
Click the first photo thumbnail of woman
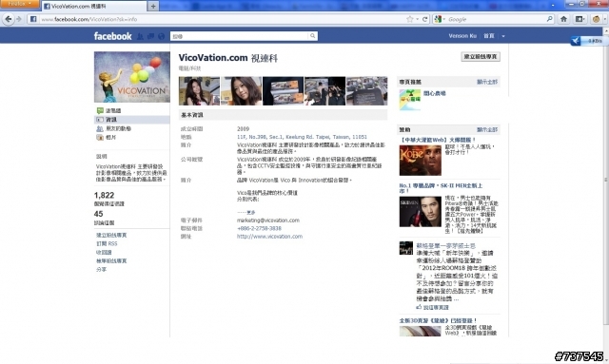(x=199, y=91)
